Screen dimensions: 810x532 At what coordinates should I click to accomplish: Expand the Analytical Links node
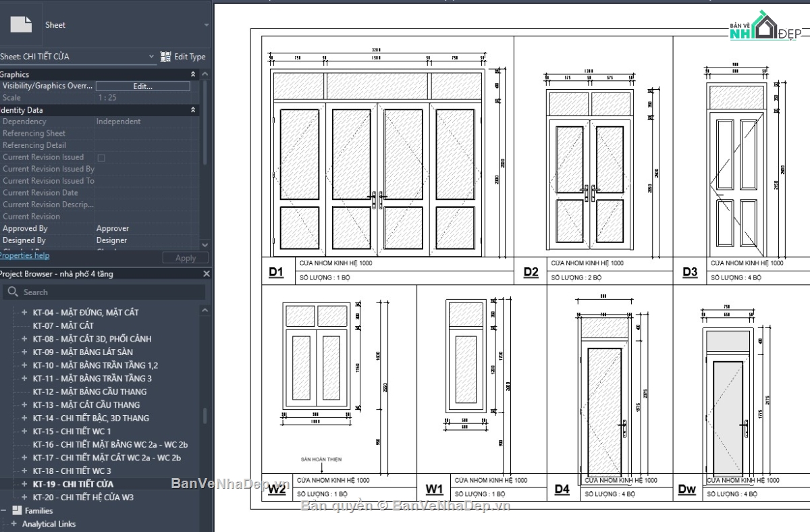[13, 524]
